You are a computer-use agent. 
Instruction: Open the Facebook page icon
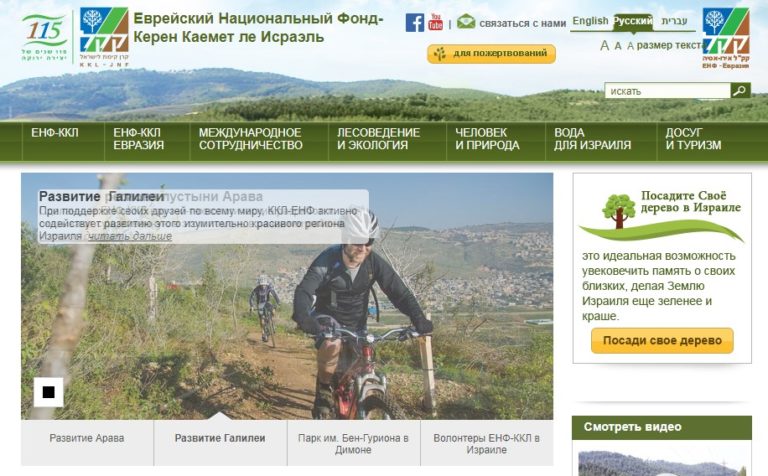414,23
